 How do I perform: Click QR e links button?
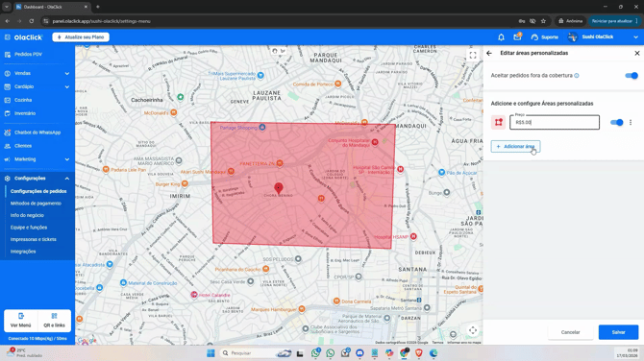(x=54, y=321)
